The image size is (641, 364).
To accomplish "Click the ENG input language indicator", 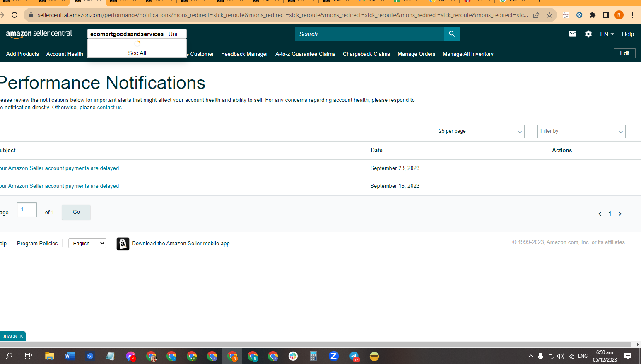I will (x=583, y=356).
